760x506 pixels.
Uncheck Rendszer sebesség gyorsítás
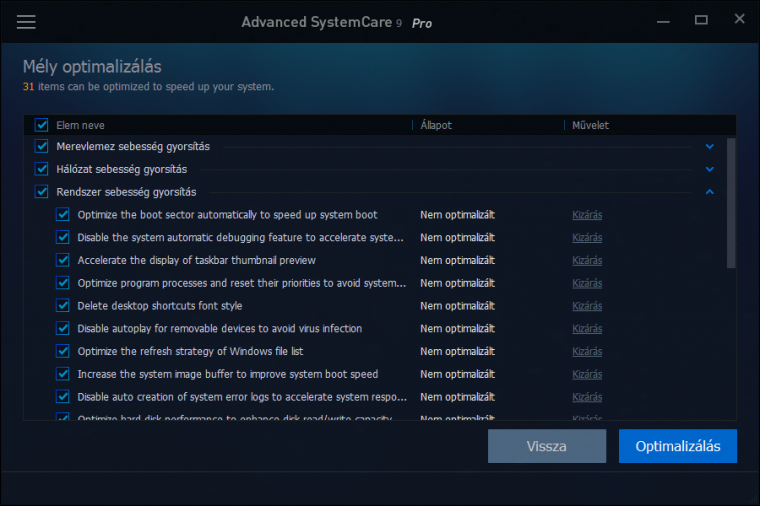tap(42, 191)
